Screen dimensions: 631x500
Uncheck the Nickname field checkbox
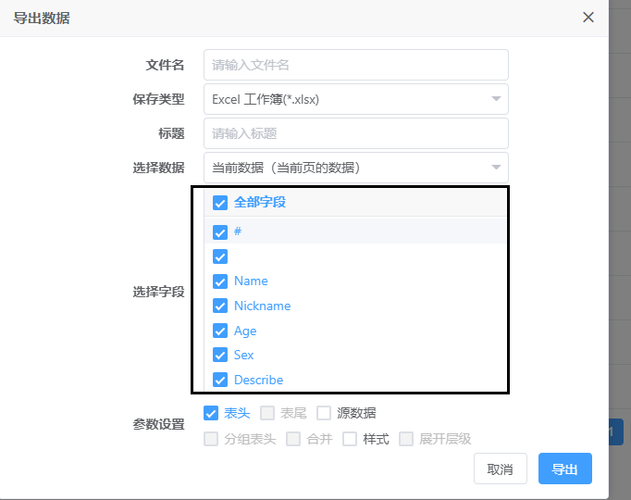tap(220, 306)
